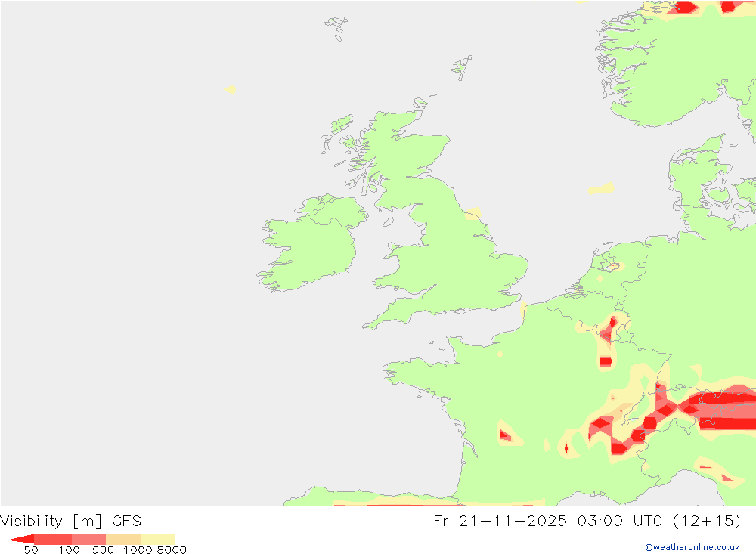Viewport: 756px width, 554px height.
Task: Click on Ireland on the map
Action: 311,246
